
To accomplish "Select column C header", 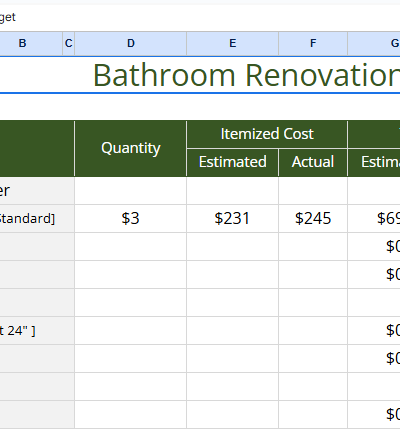I will click(69, 43).
